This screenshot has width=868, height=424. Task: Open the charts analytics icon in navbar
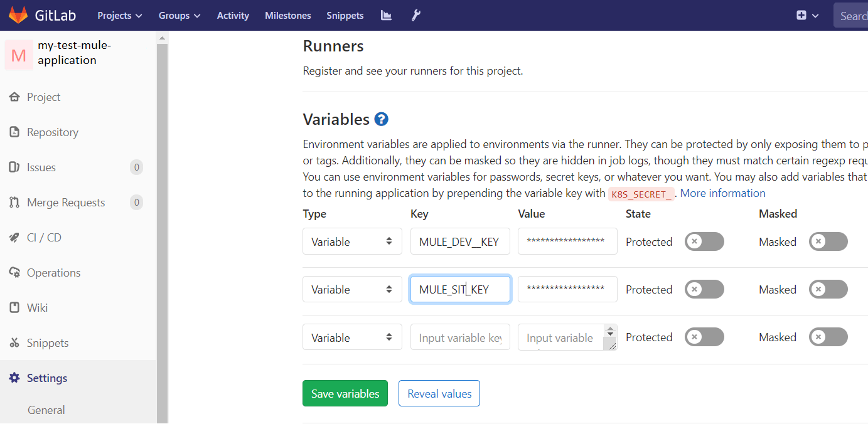pos(385,14)
